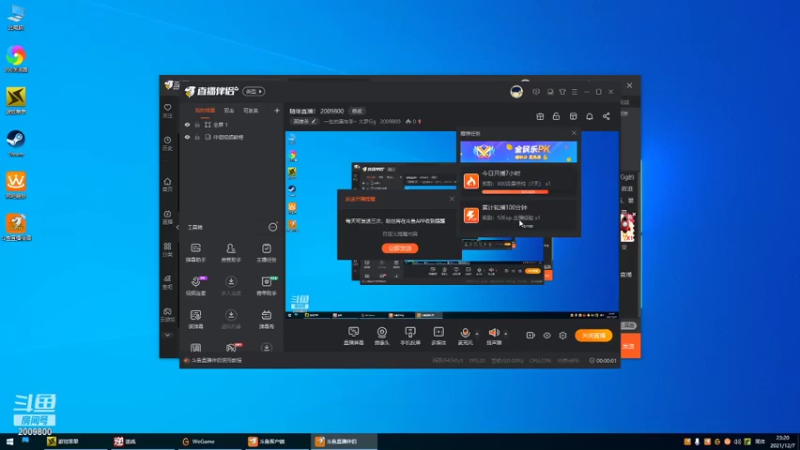Toggle the room lock icon above preview
Viewport: 800px width, 450px height.
(x=556, y=116)
